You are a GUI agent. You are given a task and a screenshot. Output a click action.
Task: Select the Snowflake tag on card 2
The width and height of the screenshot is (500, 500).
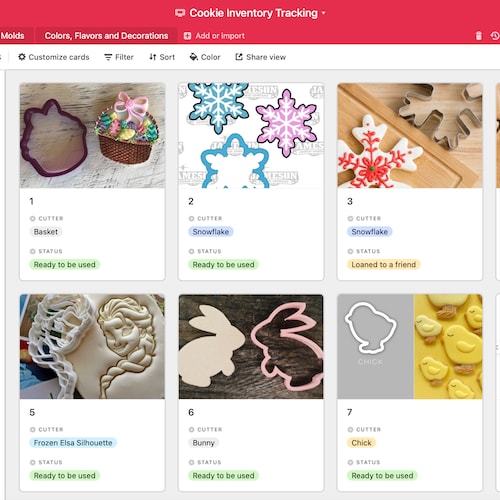[x=211, y=232]
